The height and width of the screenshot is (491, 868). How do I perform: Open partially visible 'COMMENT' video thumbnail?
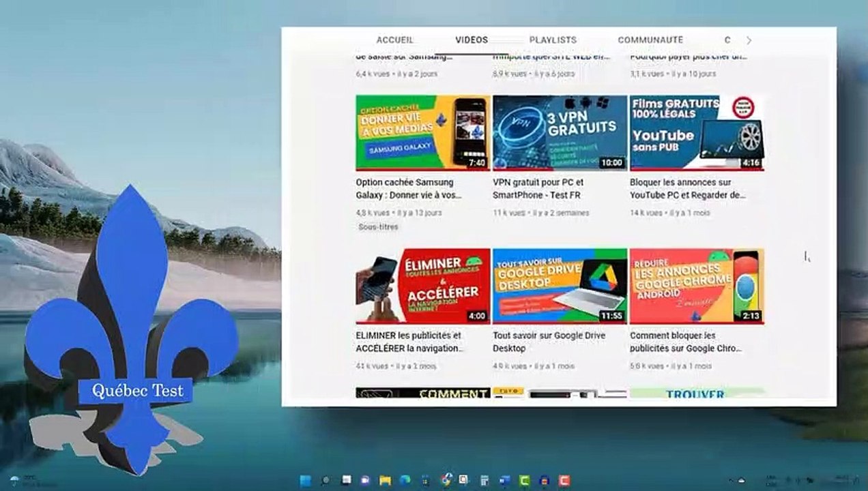point(423,393)
